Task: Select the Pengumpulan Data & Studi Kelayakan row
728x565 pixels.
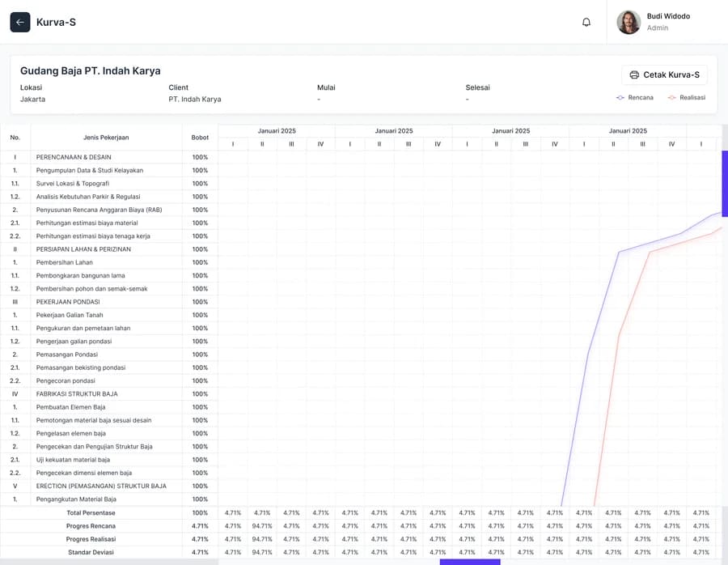Action: [109, 171]
